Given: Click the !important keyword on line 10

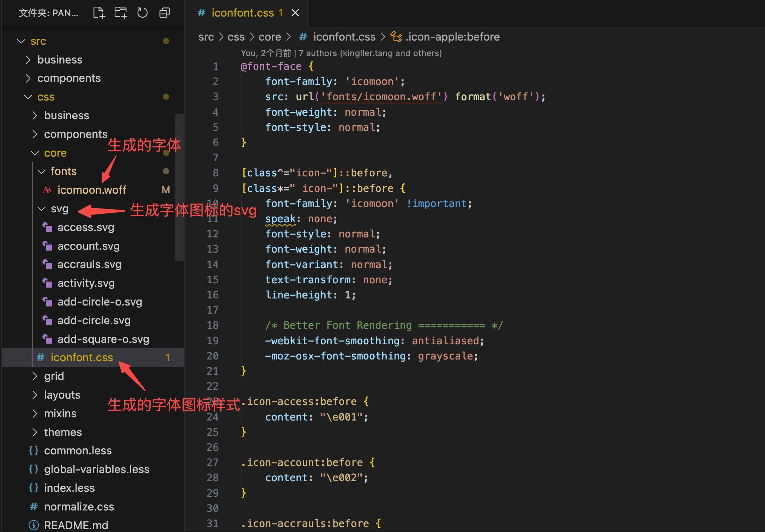Looking at the screenshot, I should [x=436, y=204].
